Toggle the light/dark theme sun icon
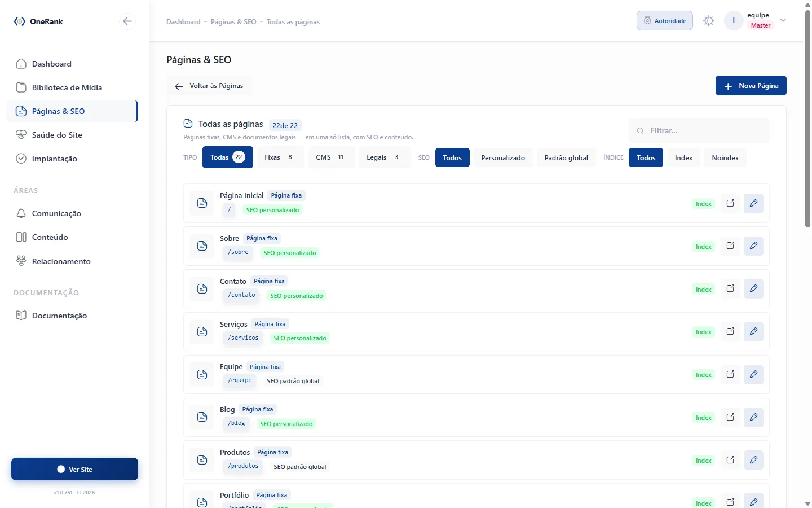 coord(709,21)
